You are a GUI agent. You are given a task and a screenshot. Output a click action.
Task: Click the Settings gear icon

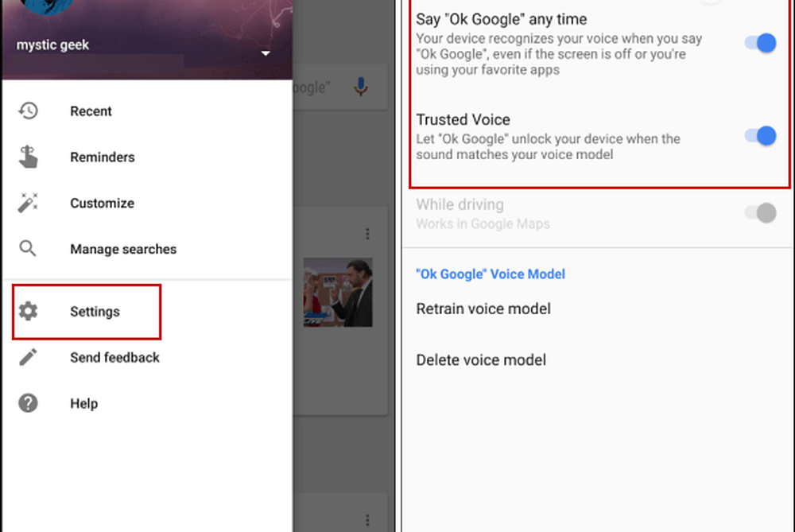pos(29,312)
